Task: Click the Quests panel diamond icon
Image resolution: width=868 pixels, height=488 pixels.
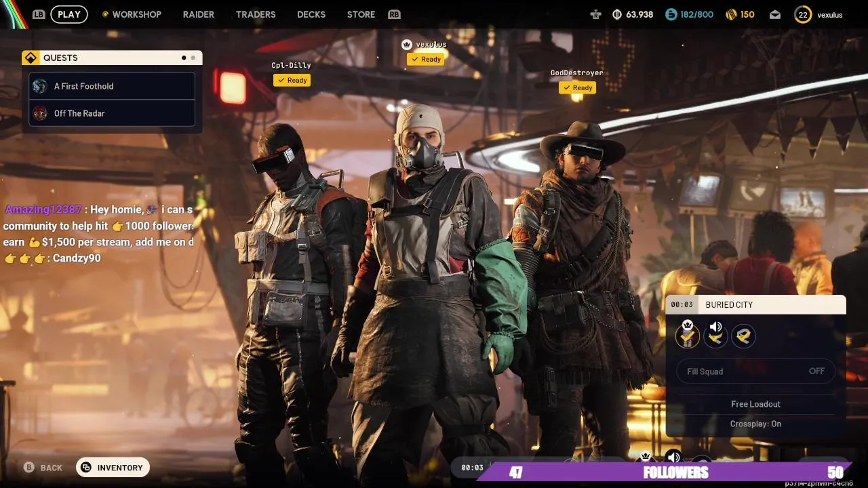Action: click(x=31, y=58)
